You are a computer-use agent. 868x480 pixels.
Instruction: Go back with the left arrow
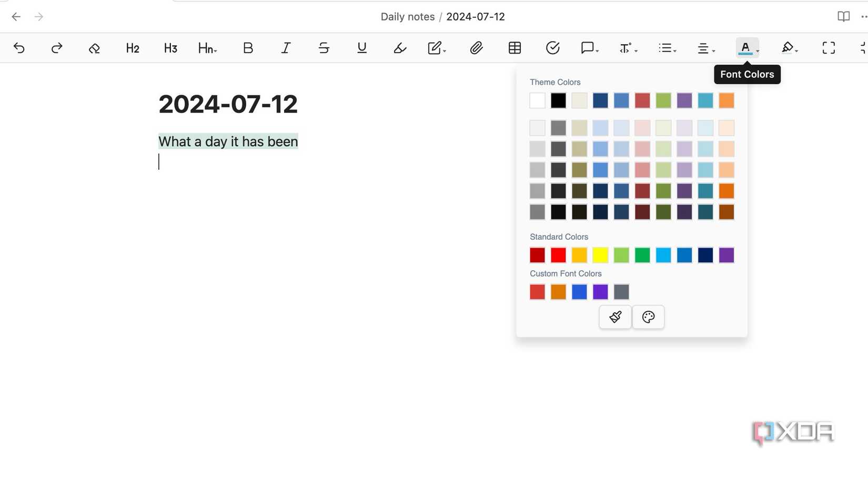[x=16, y=17]
